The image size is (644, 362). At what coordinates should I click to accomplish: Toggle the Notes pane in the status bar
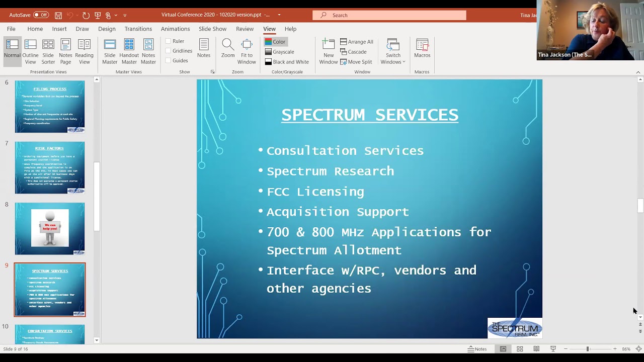(x=477, y=349)
